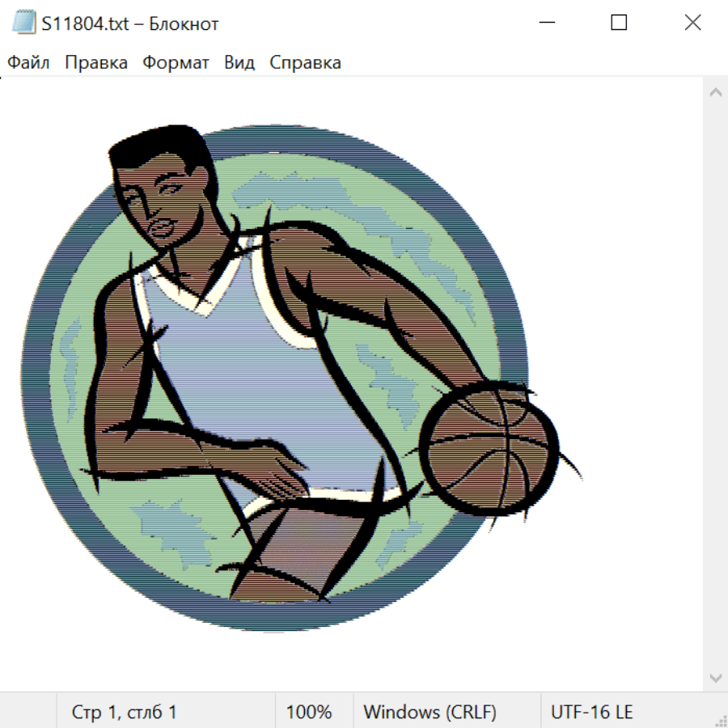
Task: Click the Стр 1, стлб 1 status indicator
Action: tap(125, 713)
